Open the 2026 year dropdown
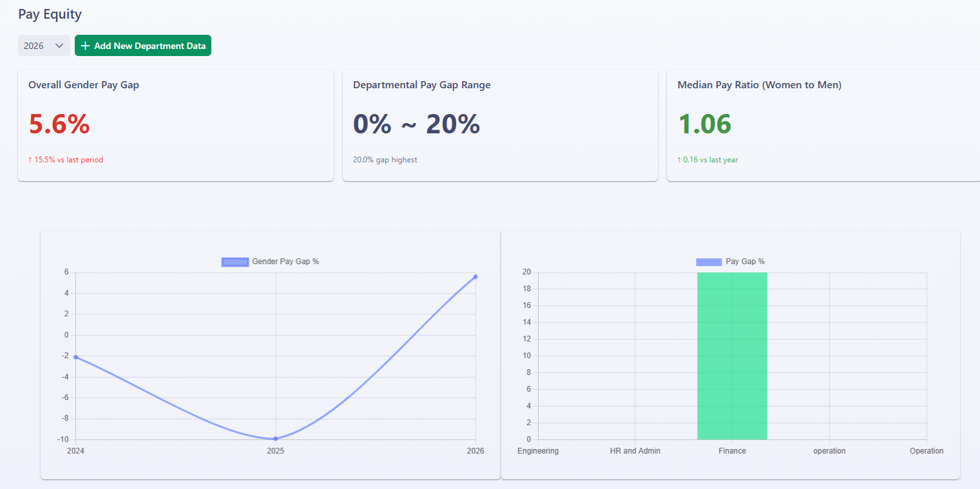Viewport: 980px width, 489px height. (x=44, y=46)
